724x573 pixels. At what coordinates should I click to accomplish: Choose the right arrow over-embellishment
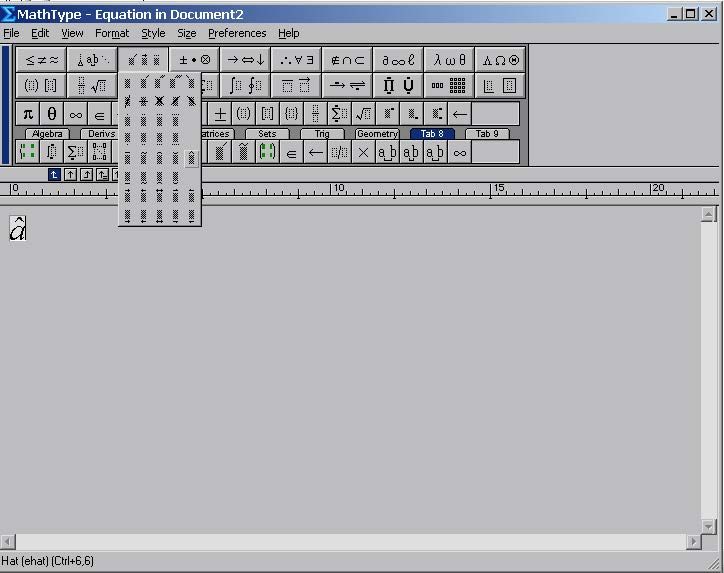(127, 196)
